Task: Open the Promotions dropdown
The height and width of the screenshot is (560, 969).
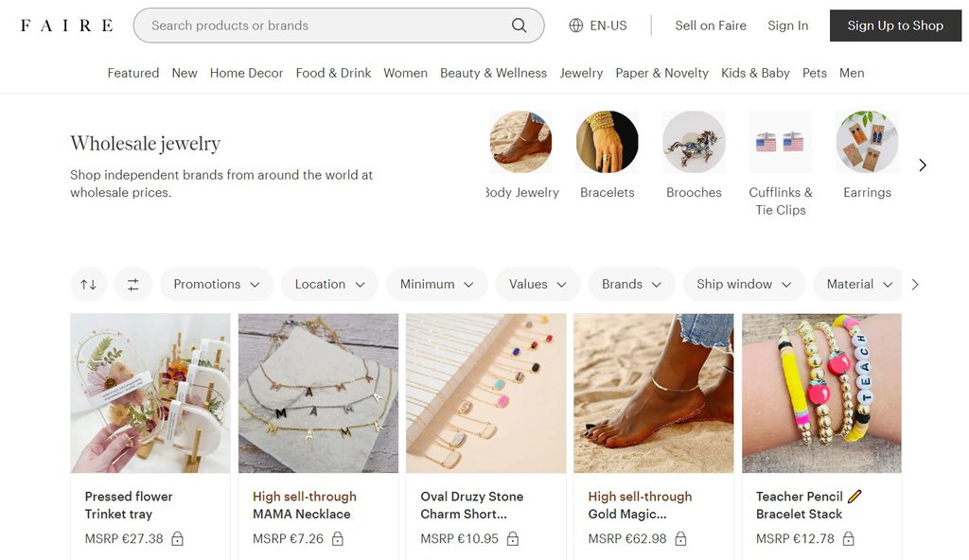Action: coord(217,284)
